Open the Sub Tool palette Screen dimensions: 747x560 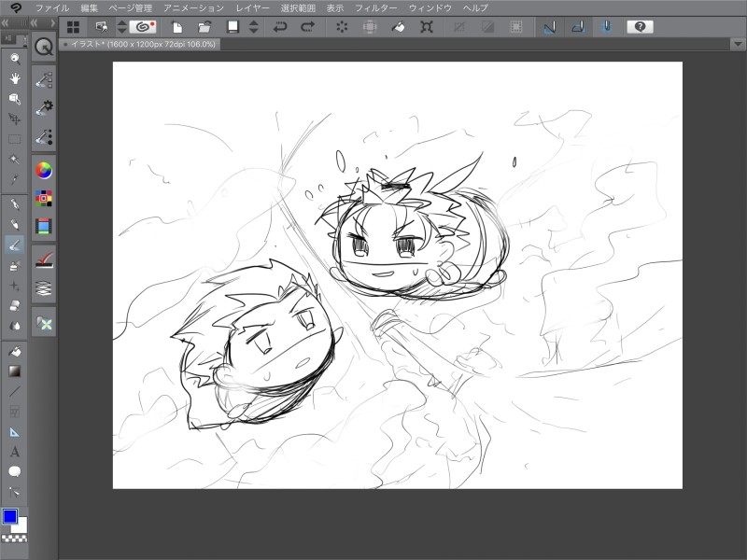[x=44, y=79]
